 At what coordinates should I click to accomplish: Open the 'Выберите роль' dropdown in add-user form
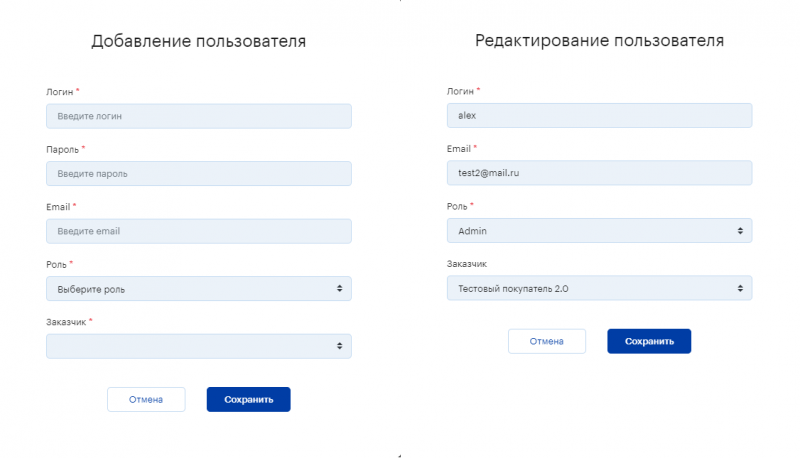pyautogui.click(x=198, y=289)
